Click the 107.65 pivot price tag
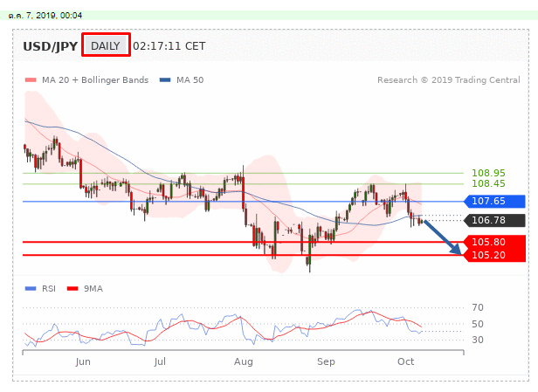The height and width of the screenshot is (392, 538). (494, 201)
